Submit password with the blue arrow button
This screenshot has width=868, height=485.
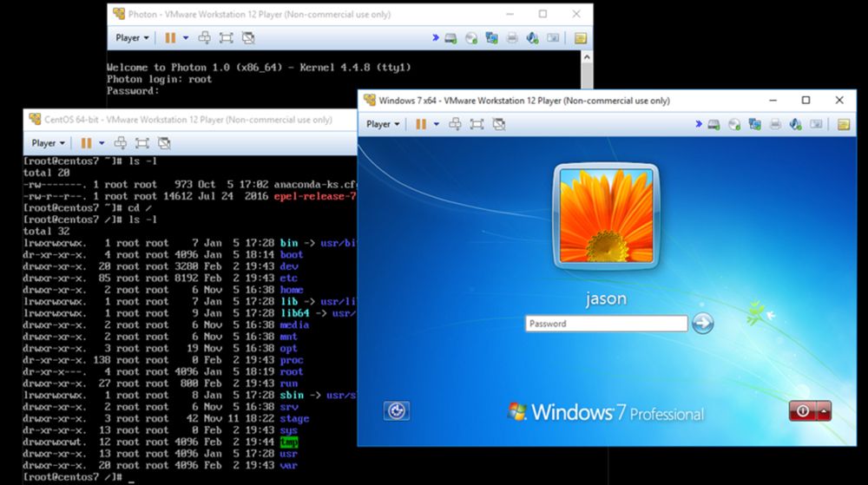[702, 323]
